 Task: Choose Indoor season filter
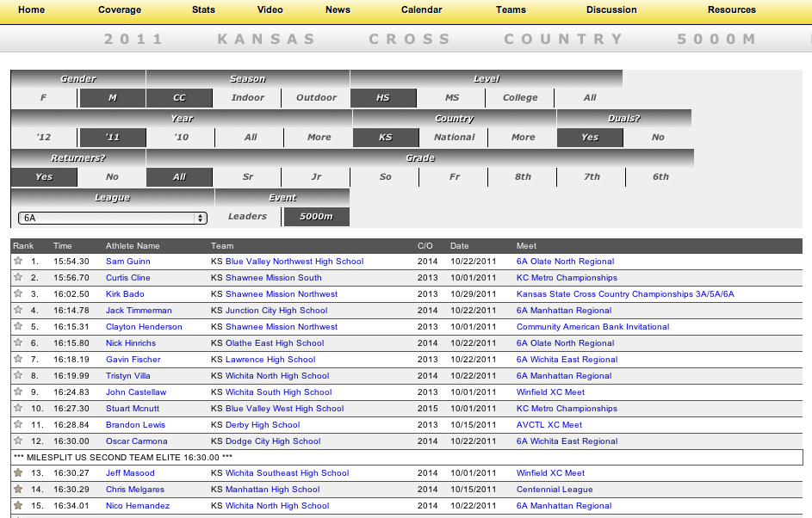point(247,98)
